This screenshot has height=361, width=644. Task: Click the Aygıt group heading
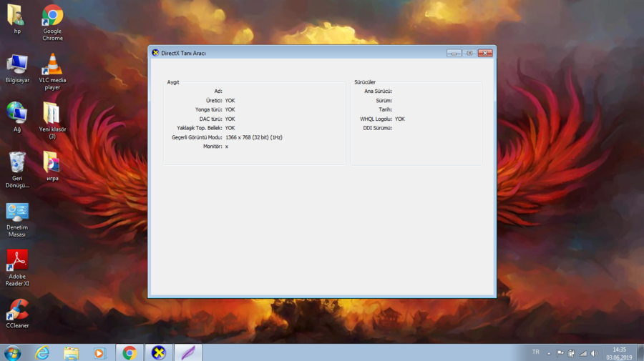173,82
